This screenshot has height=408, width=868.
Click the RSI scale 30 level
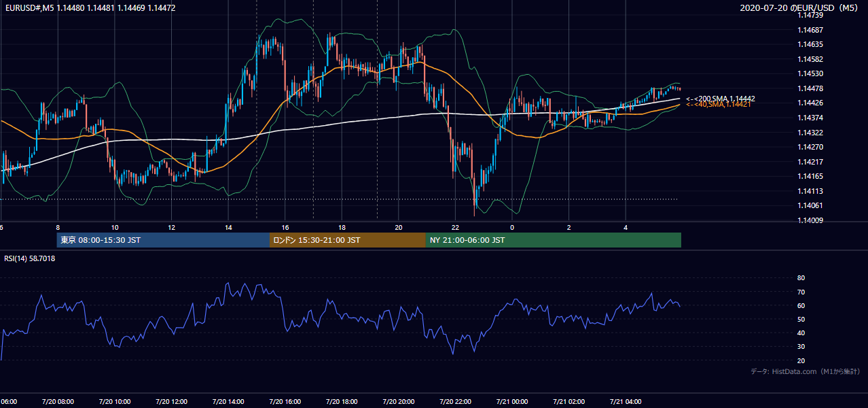click(801, 347)
